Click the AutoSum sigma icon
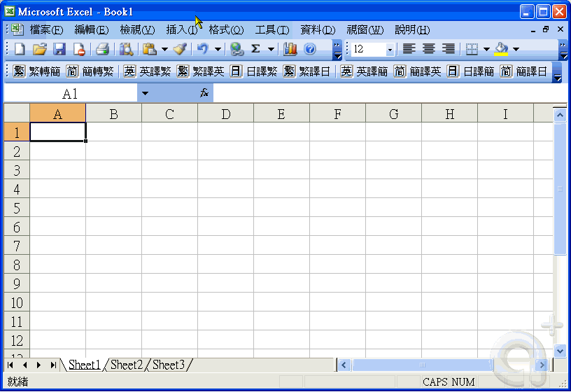571x392 pixels. pyautogui.click(x=256, y=49)
